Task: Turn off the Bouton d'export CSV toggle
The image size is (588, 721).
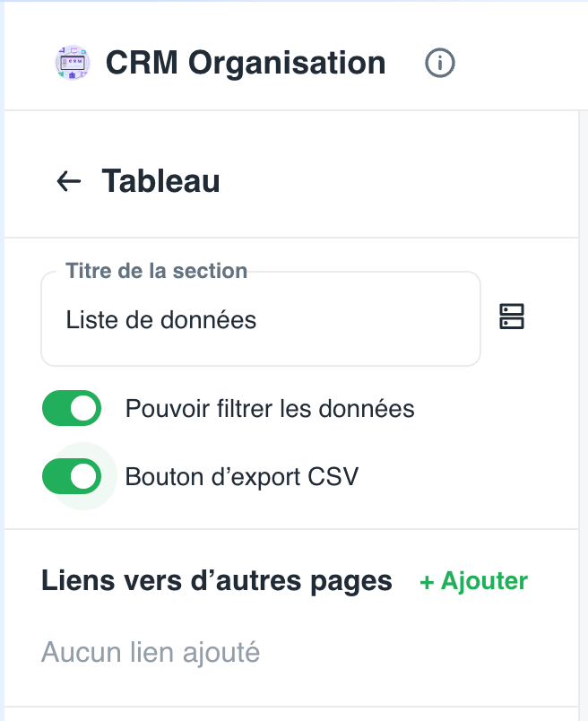Action: pyautogui.click(x=72, y=476)
